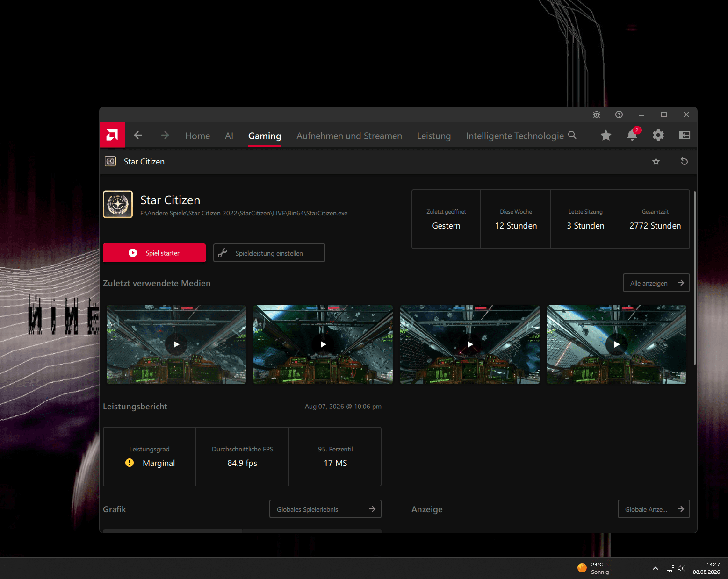Open the Aufnehmen und Streamen tab
This screenshot has height=579, width=728.
(349, 136)
